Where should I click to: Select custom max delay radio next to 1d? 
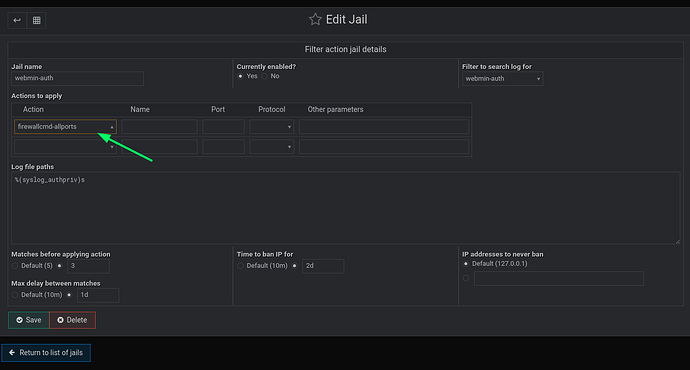click(69, 295)
